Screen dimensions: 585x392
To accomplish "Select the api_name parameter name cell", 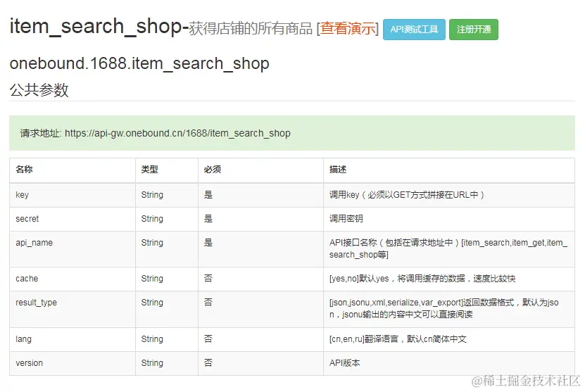I will (x=73, y=248).
